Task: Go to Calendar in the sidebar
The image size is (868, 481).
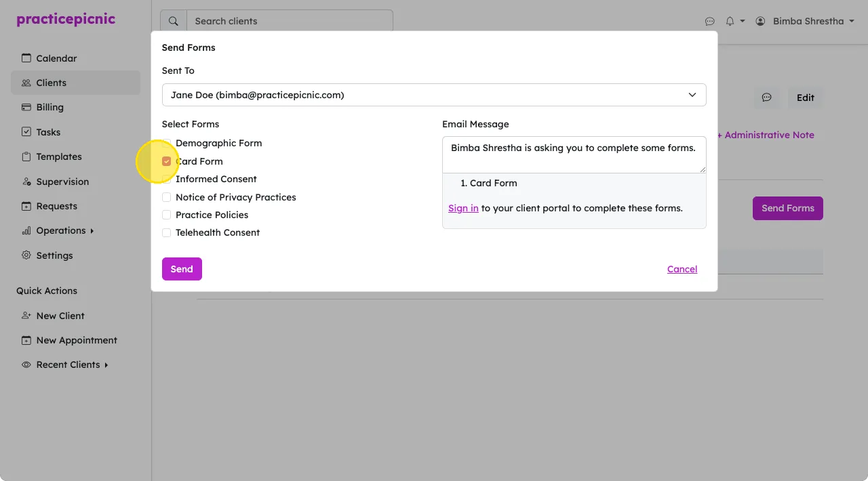Action: (x=75, y=58)
